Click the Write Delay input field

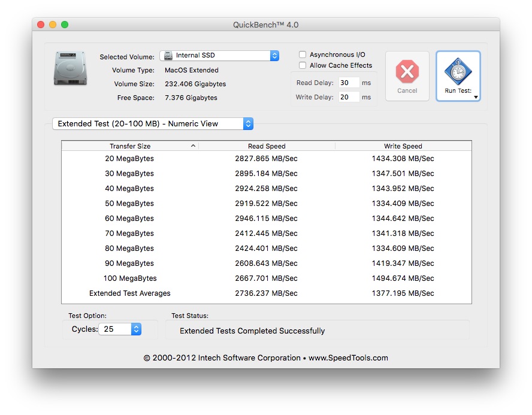pos(349,97)
